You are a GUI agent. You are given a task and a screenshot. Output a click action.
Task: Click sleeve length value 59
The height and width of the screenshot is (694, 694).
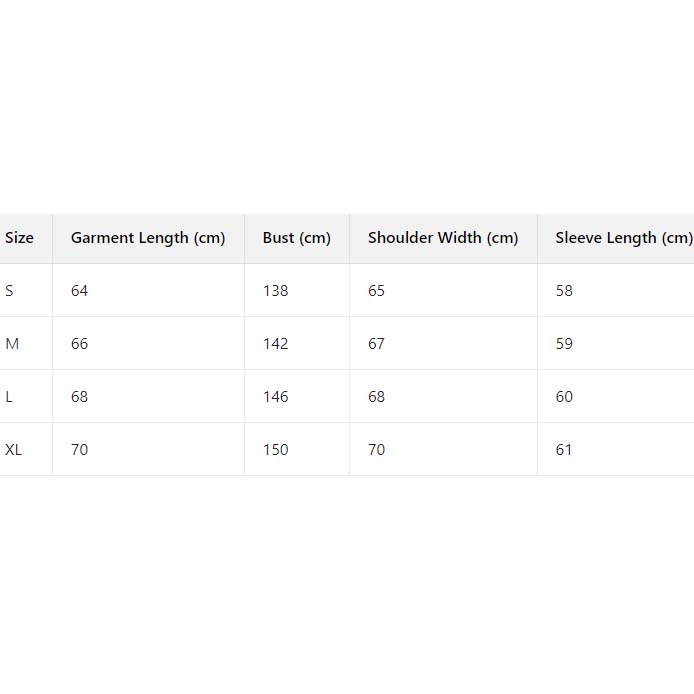click(x=564, y=344)
